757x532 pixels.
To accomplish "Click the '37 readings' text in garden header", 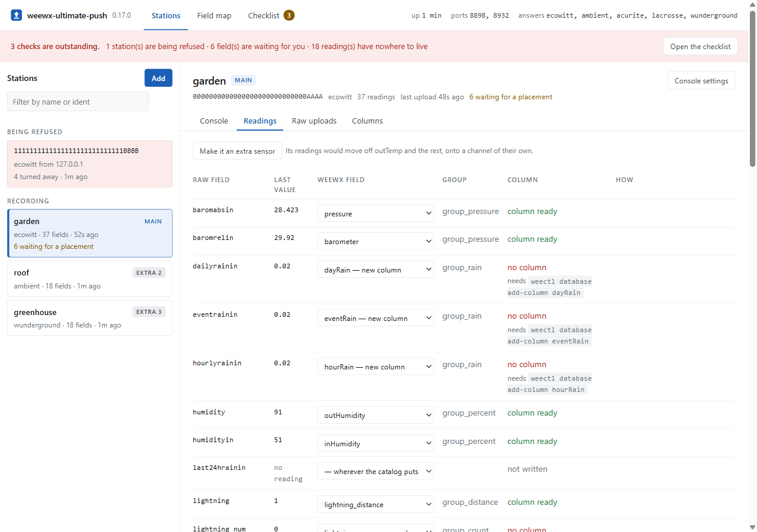I will pyautogui.click(x=376, y=97).
